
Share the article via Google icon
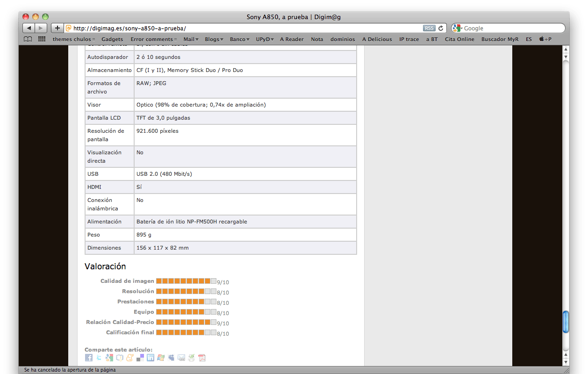(109, 358)
